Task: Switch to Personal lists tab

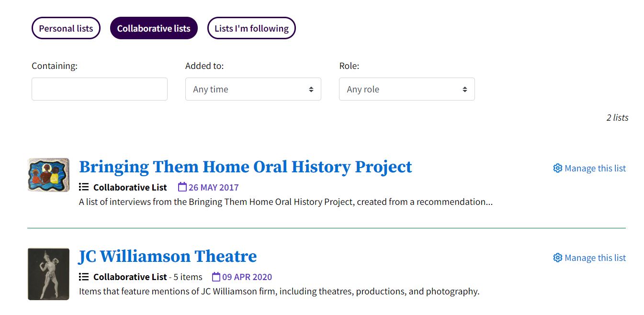Action: pyautogui.click(x=66, y=28)
